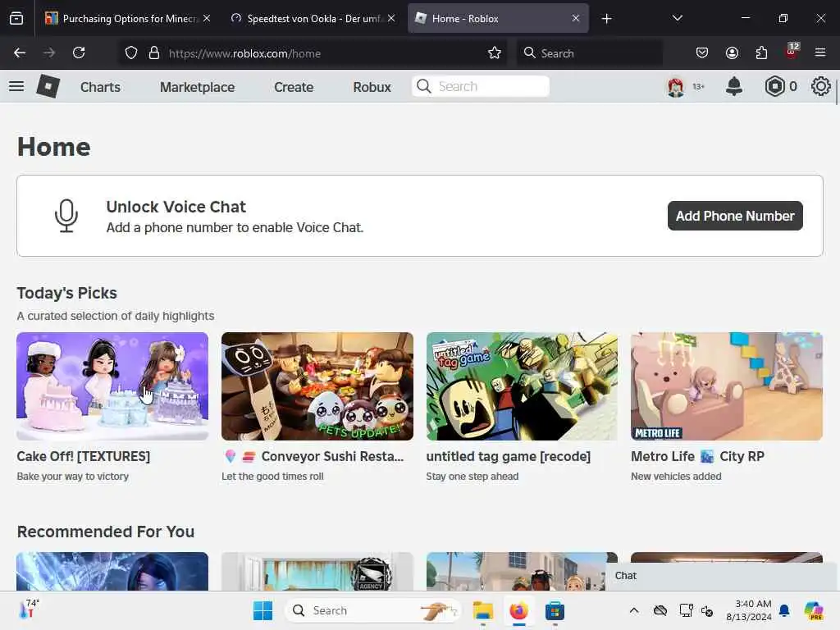Open the Cake Off! [TEXTURES] title
The height and width of the screenshot is (630, 840).
[x=84, y=456]
